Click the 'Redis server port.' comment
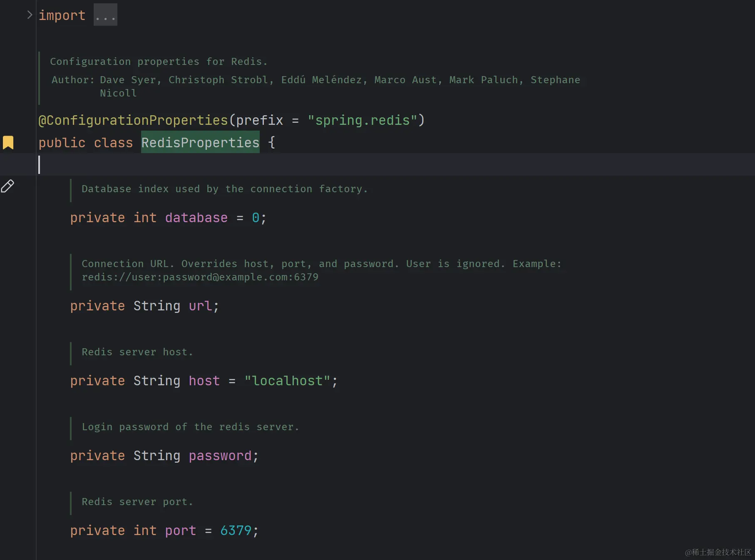This screenshot has width=755, height=560. click(137, 502)
